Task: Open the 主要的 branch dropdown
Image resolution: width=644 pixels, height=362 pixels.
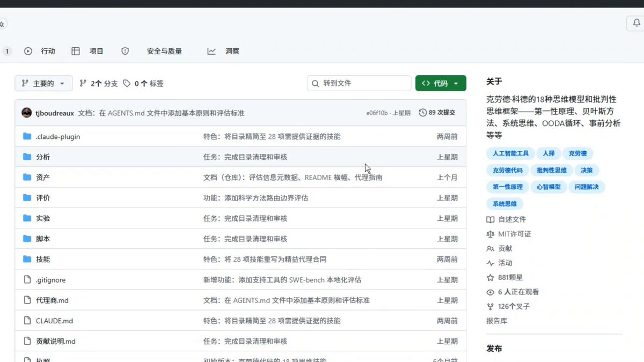Action: (x=43, y=83)
